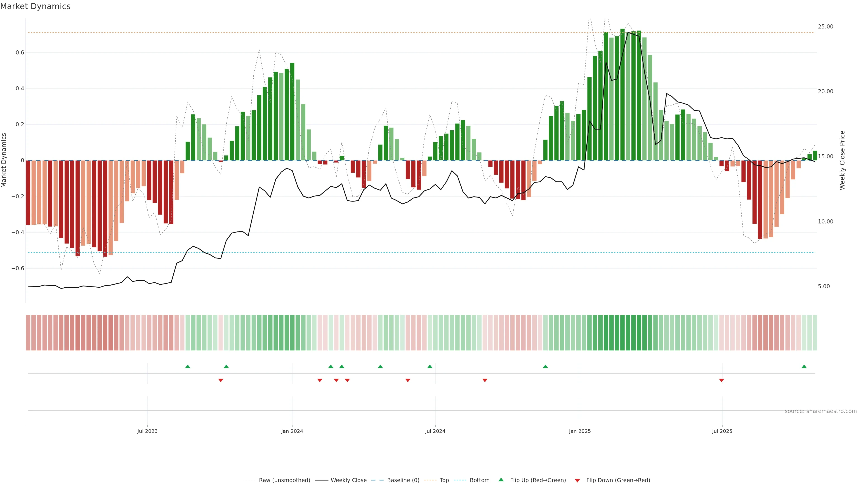Click the earliest green flip-up marker
Viewport: 868px width, 488px height.
pyautogui.click(x=188, y=366)
